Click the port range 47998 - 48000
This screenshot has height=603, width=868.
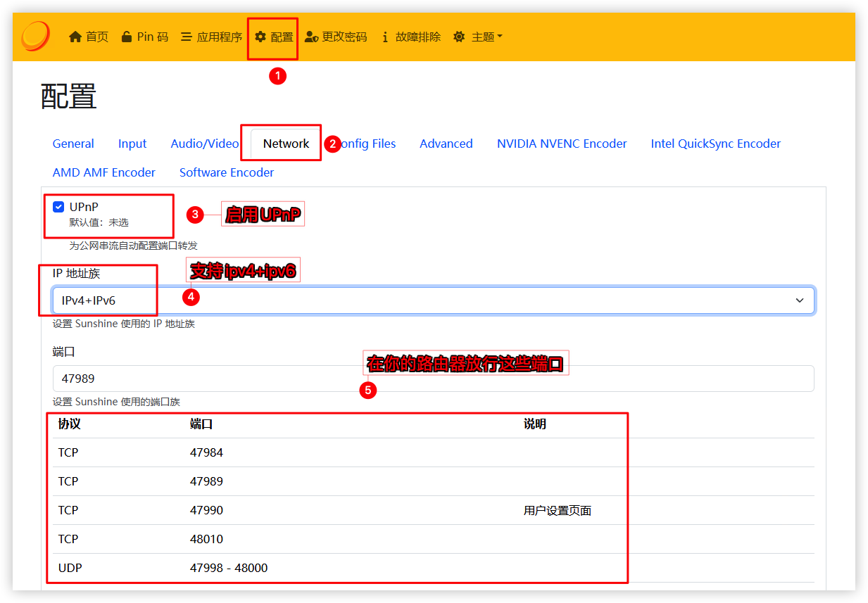tap(229, 568)
